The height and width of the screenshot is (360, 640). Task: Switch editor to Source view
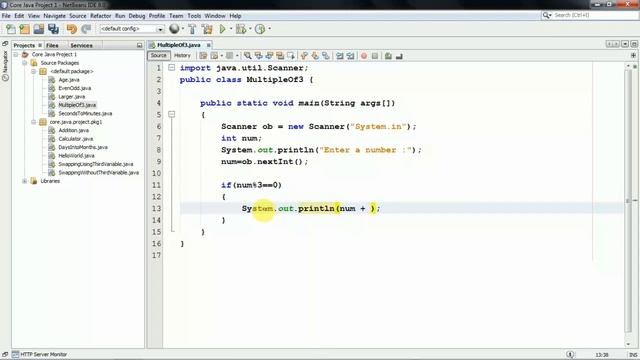[x=158, y=56]
